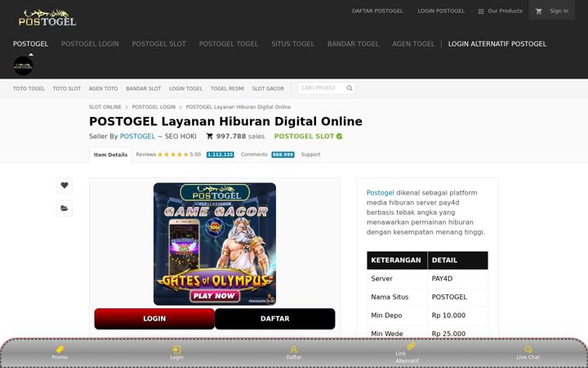This screenshot has width=588, height=368.
Task: Open TOGEL RESMI category
Action: [x=227, y=88]
